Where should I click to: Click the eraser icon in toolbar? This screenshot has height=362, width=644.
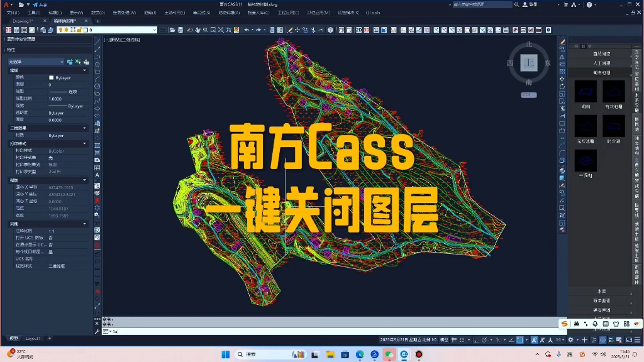click(x=289, y=30)
